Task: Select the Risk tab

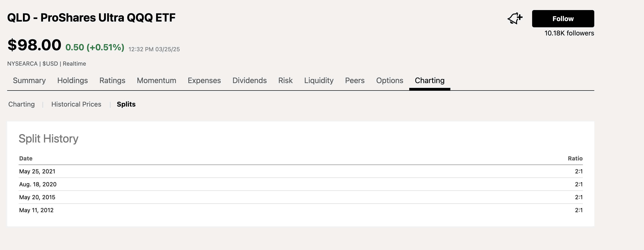Action: (x=285, y=80)
